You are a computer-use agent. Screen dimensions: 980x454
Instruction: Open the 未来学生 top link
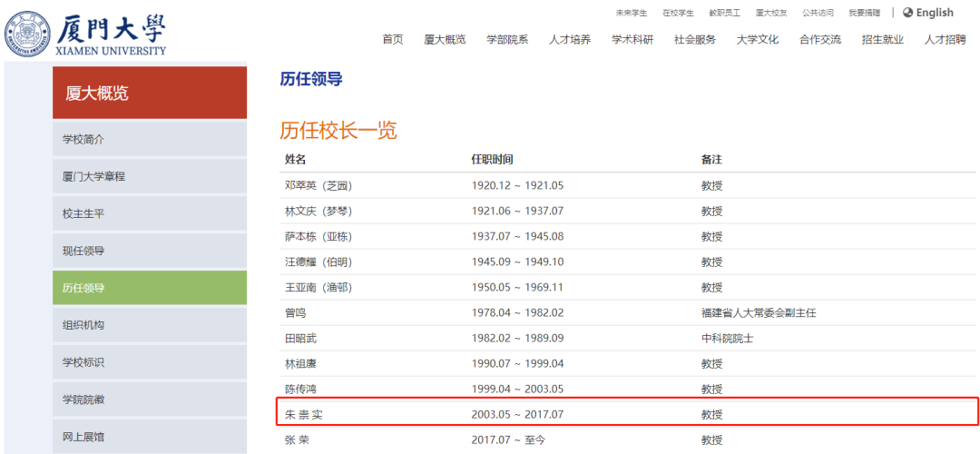(632, 13)
